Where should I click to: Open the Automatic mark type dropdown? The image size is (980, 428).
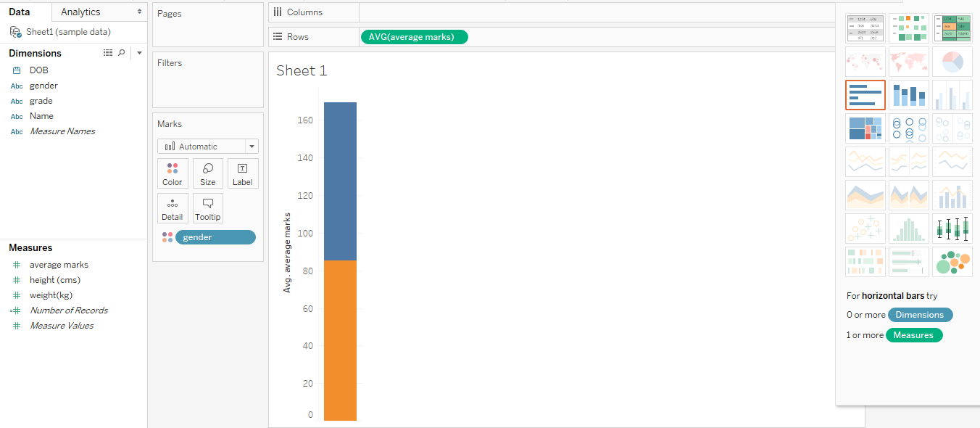point(208,147)
